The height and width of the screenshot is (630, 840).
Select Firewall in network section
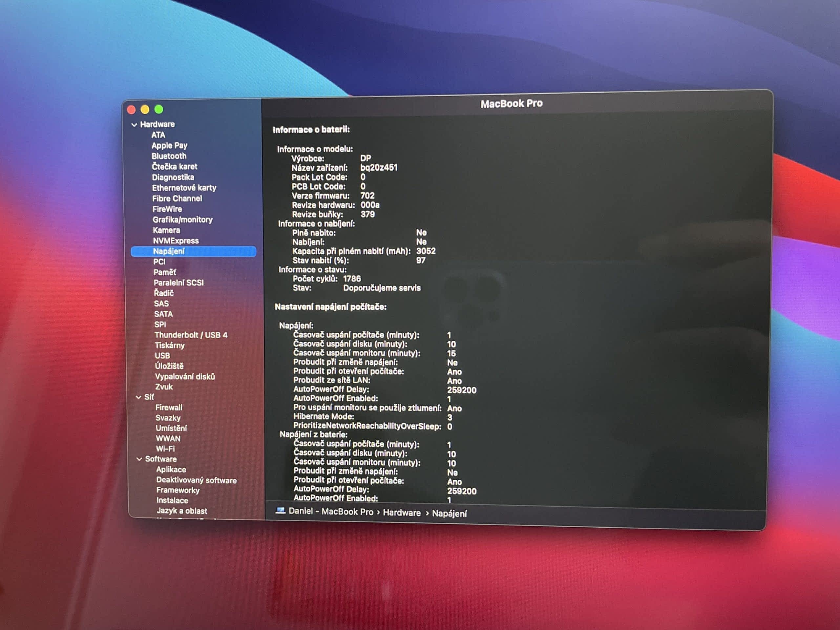(169, 408)
